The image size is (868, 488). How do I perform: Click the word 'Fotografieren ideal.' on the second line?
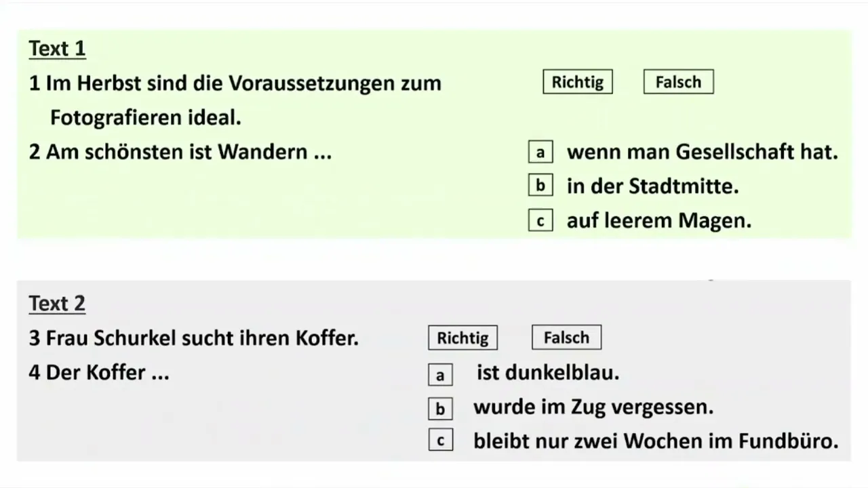coord(146,118)
